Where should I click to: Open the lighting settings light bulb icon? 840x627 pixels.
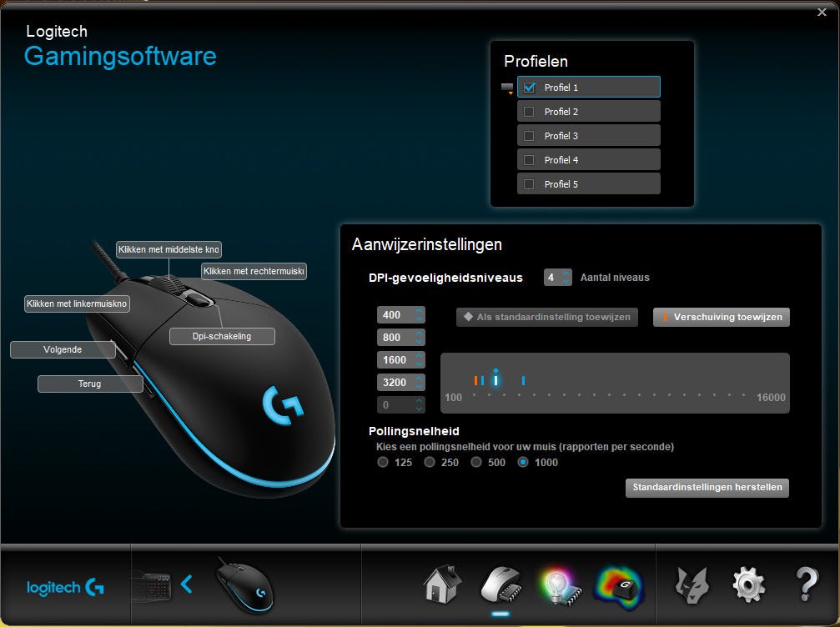pos(558,584)
